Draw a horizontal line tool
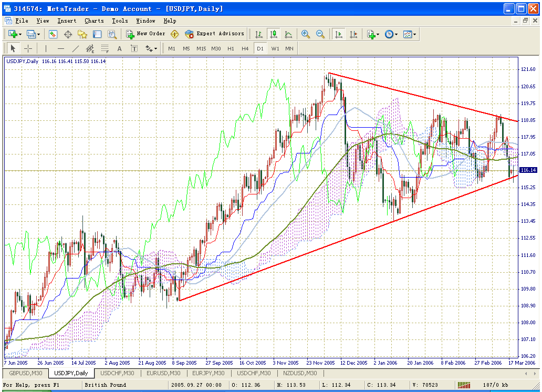 [60, 48]
